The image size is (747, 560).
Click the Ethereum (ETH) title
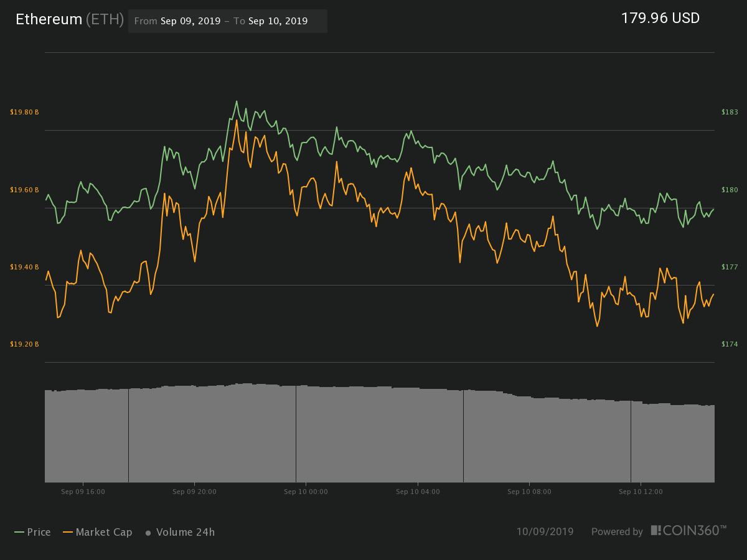pyautogui.click(x=69, y=19)
